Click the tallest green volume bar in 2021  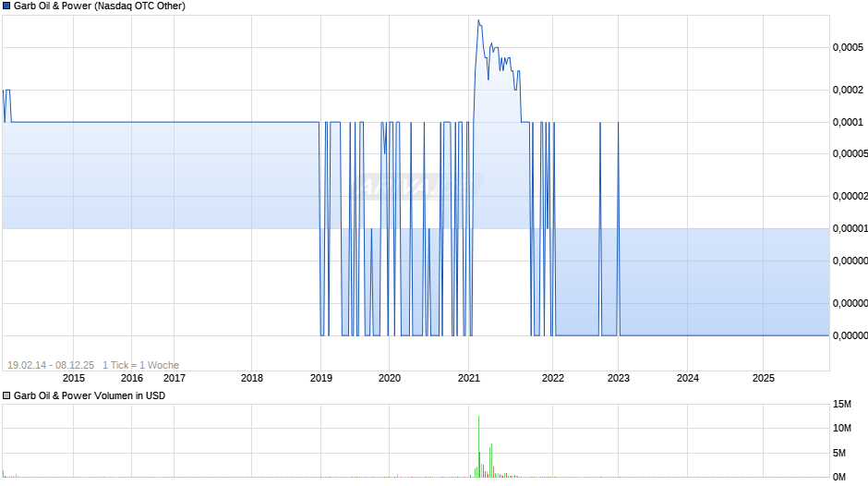point(479,446)
